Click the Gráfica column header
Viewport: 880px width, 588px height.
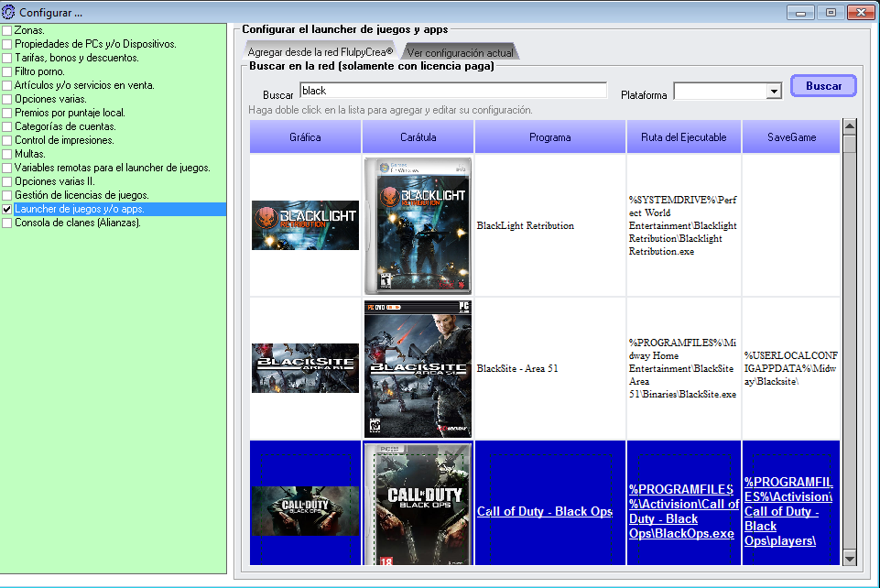305,136
